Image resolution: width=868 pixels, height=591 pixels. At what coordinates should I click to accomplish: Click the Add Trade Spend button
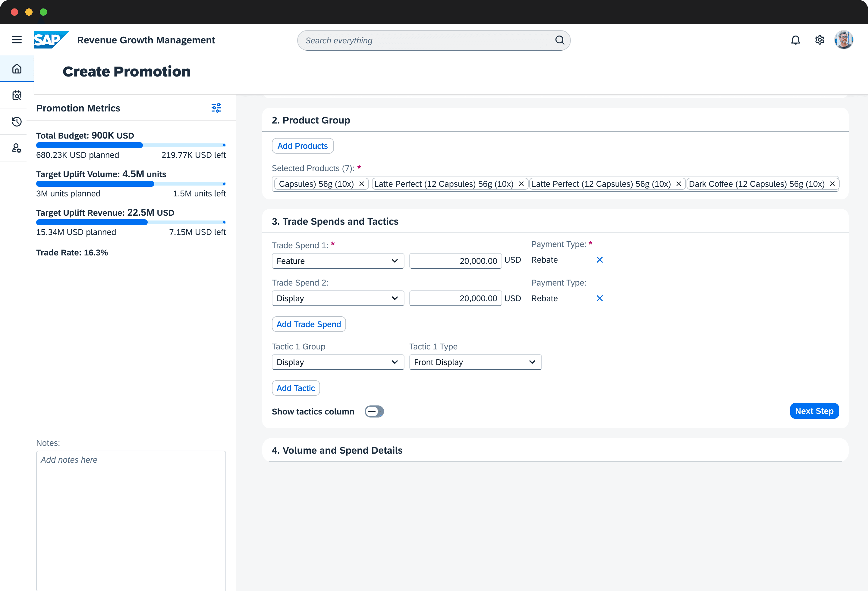pyautogui.click(x=309, y=324)
